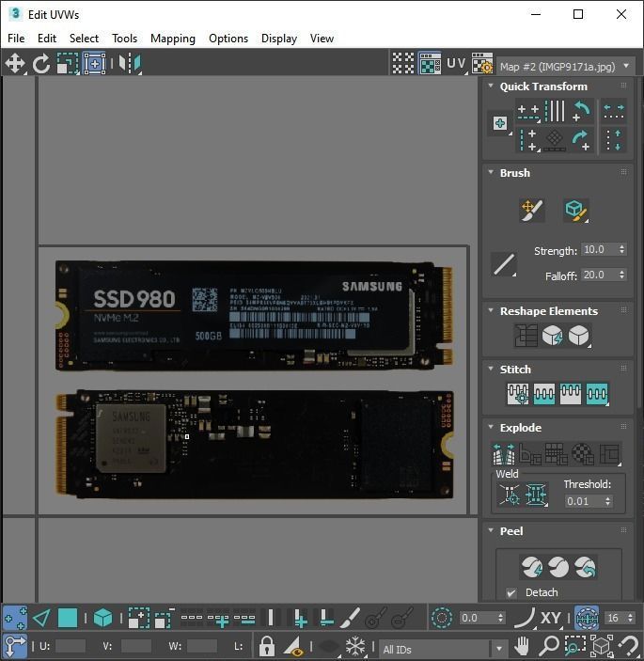
Task: Activate the Freeform Mode tool
Action: (x=94, y=64)
